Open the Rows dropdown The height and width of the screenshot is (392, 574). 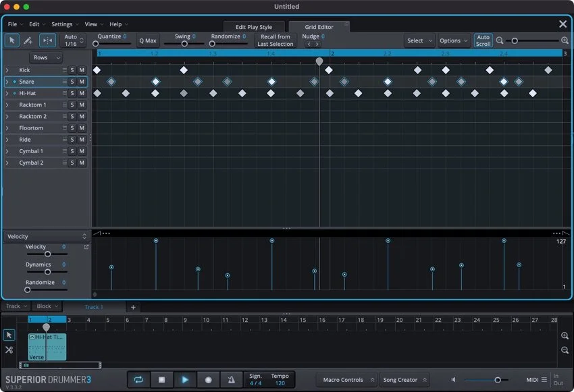(46, 57)
